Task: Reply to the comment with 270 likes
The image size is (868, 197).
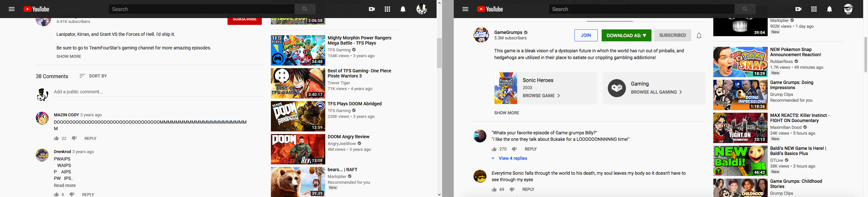Action: pos(531,149)
